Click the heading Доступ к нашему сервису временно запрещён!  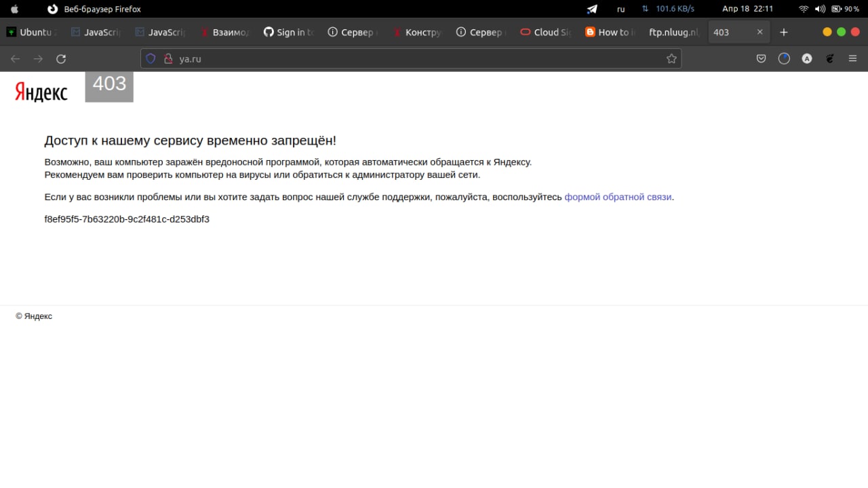coord(191,140)
